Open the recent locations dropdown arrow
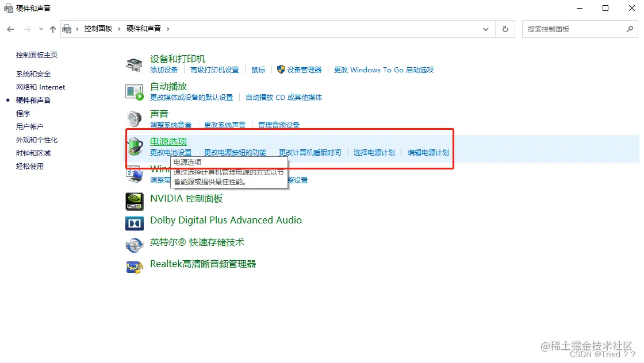This screenshot has height=363, width=644. [x=41, y=29]
